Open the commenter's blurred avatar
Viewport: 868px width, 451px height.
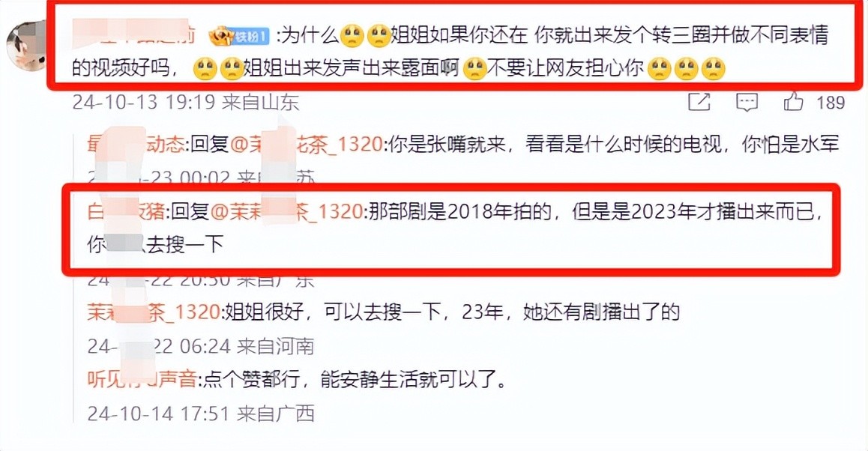(x=25, y=46)
